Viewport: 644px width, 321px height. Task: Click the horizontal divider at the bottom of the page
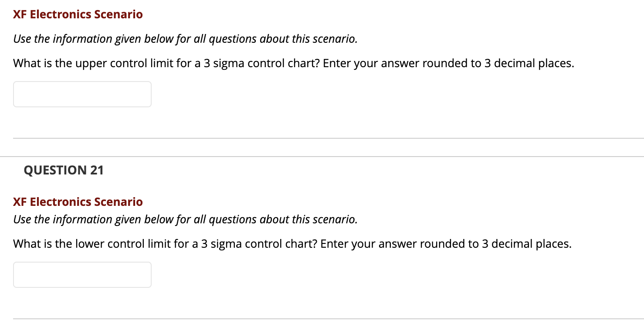coord(322,318)
